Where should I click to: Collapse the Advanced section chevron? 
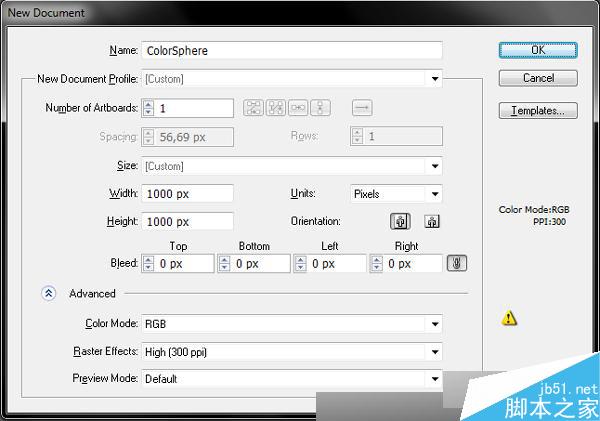point(49,294)
